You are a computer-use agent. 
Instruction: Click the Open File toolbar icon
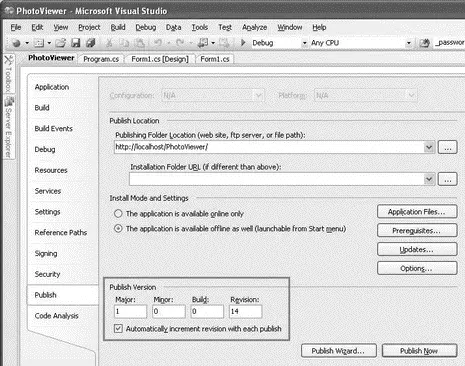click(61, 43)
